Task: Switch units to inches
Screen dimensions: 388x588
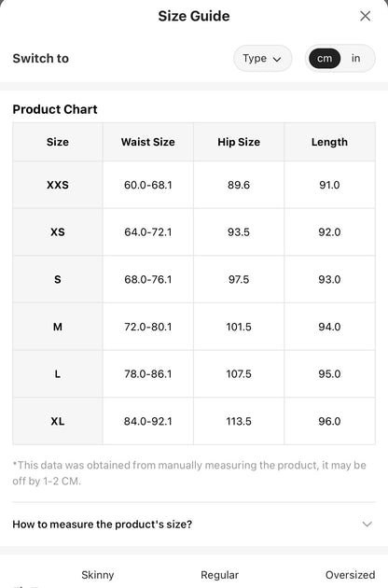Action: (355, 59)
